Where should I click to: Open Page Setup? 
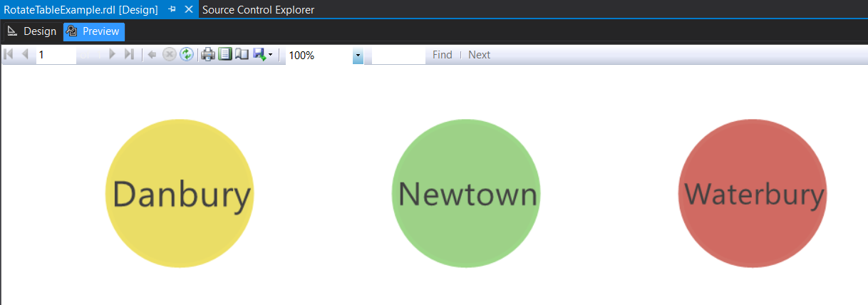[242, 55]
